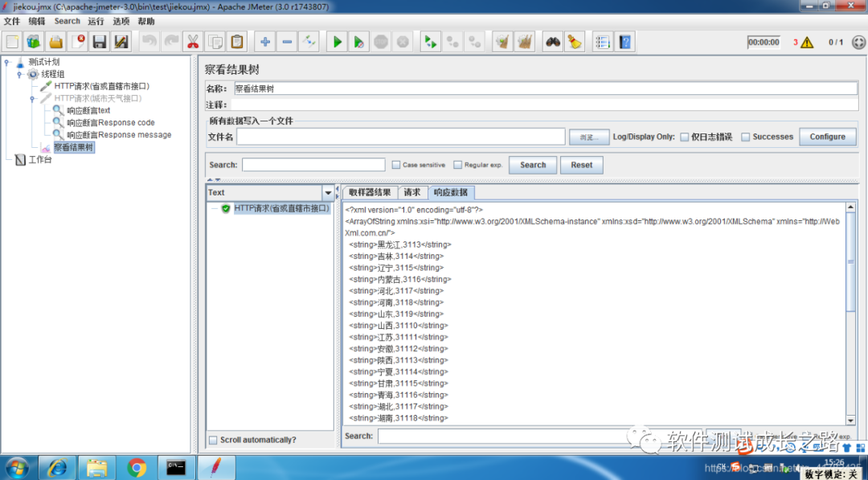This screenshot has height=480, width=868.
Task: Enable Scroll automatically checkbox
Action: (x=213, y=440)
